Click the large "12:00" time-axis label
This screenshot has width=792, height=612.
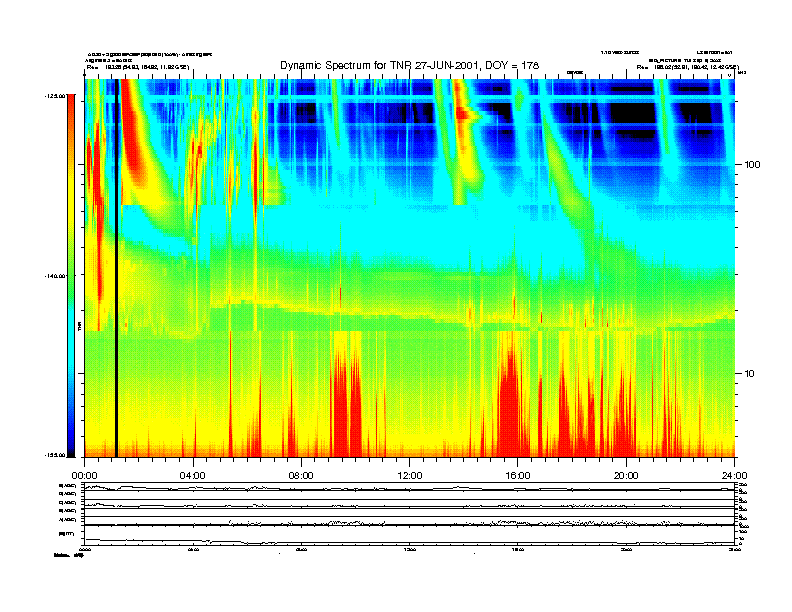(410, 476)
